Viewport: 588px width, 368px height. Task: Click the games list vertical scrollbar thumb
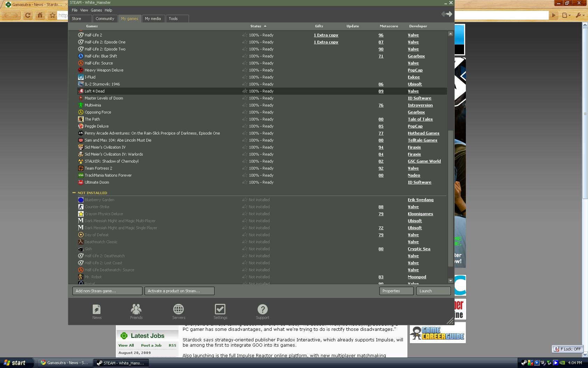[450, 198]
